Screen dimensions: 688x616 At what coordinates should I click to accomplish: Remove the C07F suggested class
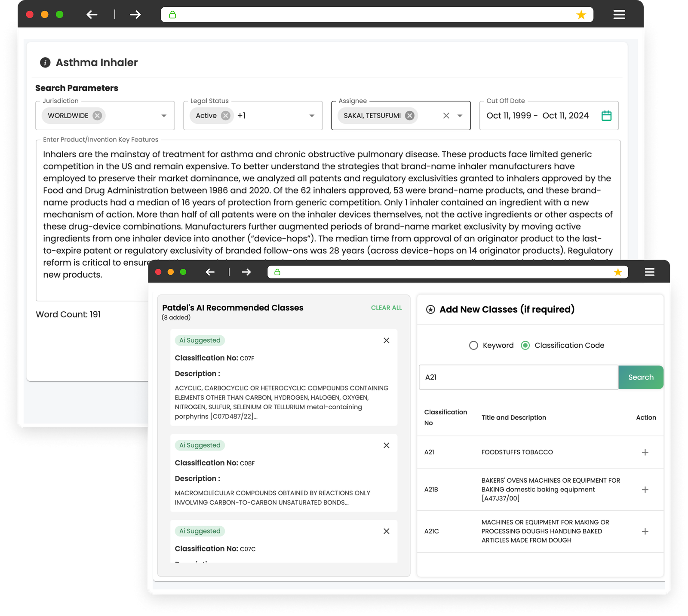tap(387, 340)
